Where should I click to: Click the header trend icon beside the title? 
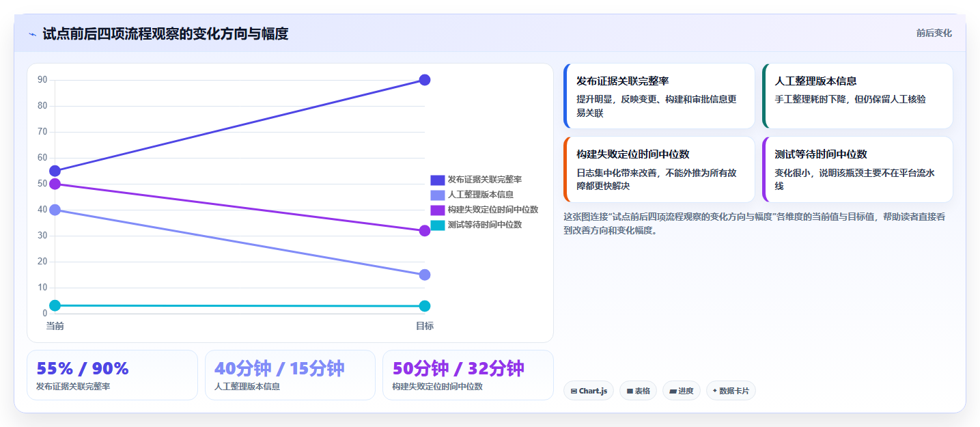[32, 34]
